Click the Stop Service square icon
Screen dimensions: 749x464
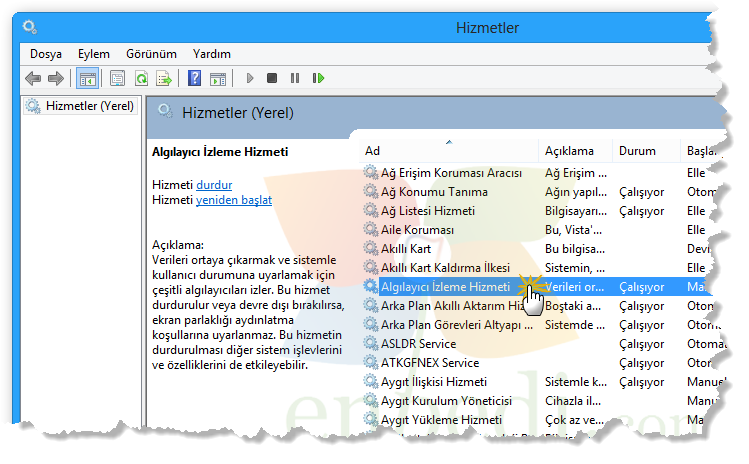[x=272, y=78]
